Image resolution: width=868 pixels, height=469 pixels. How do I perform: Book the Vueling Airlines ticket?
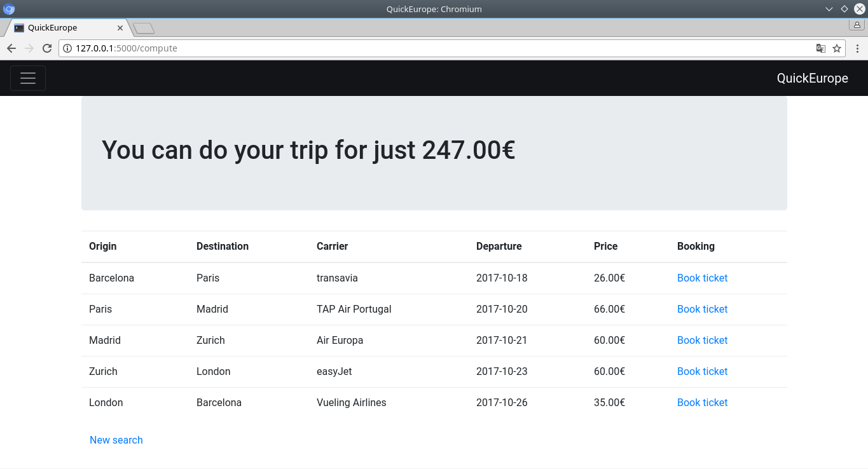(702, 402)
